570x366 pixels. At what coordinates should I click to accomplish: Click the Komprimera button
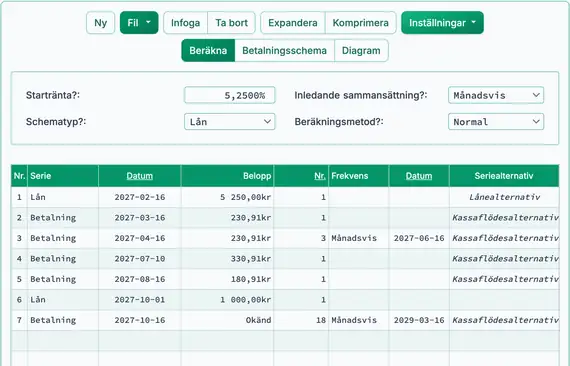tap(360, 23)
